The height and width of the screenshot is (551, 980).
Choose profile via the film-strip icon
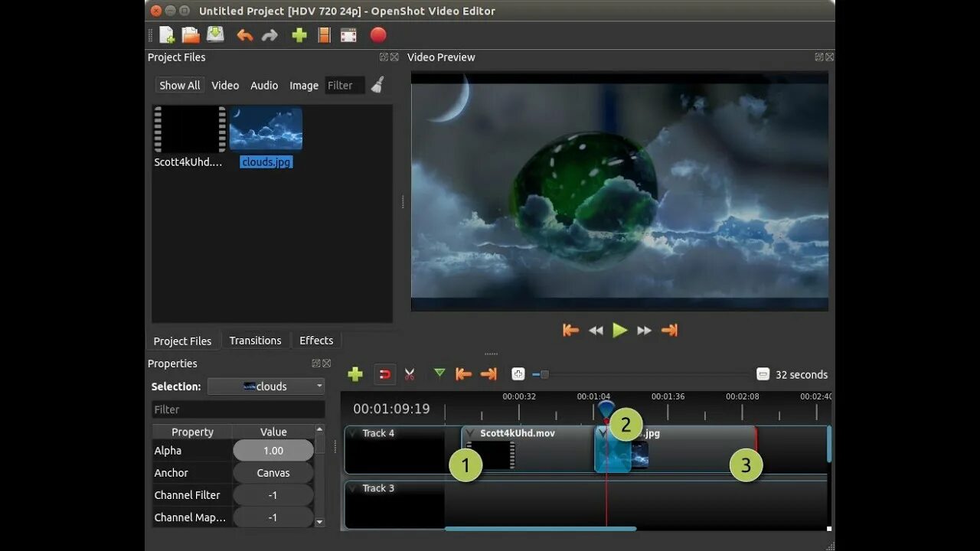[325, 35]
